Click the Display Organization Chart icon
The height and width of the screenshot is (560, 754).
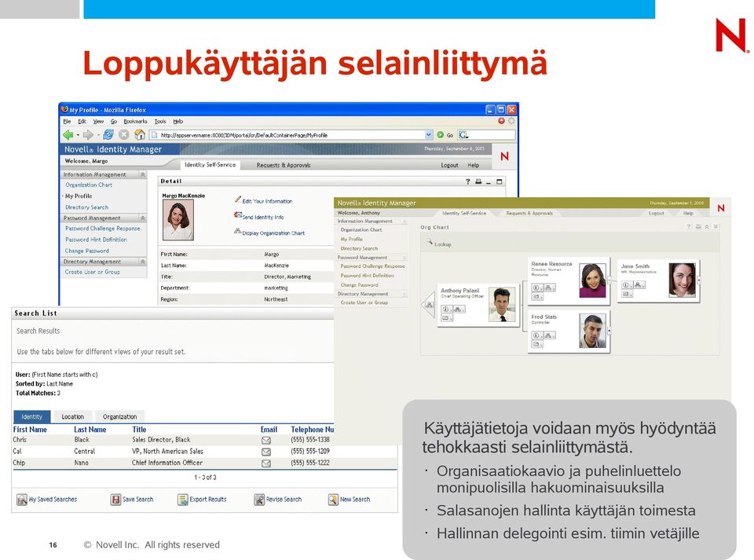tap(237, 231)
